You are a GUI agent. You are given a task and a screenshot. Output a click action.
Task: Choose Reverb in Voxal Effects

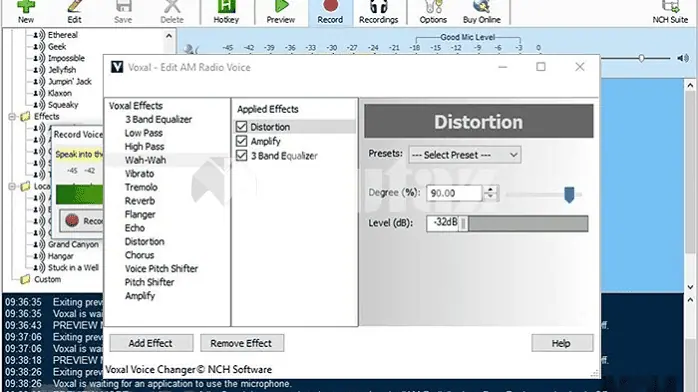[x=140, y=201]
